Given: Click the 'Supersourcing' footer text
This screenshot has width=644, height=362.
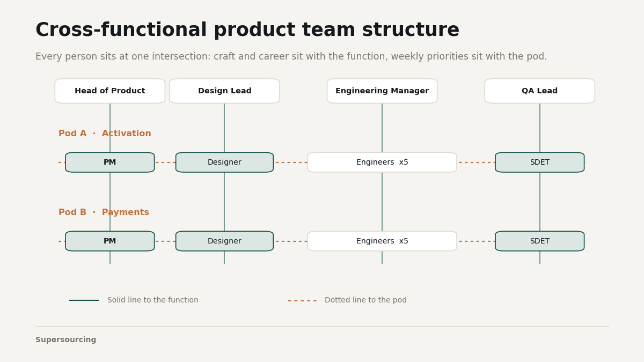Looking at the screenshot, I should click(x=66, y=340).
